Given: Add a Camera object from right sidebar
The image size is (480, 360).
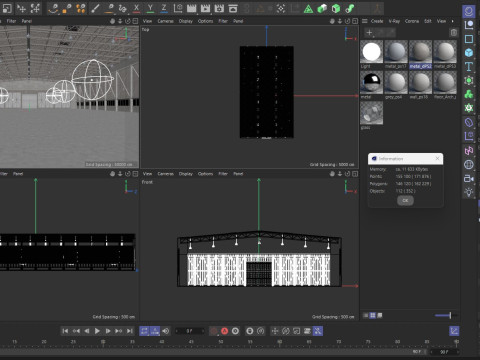Looking at the screenshot, I should click(469, 178).
